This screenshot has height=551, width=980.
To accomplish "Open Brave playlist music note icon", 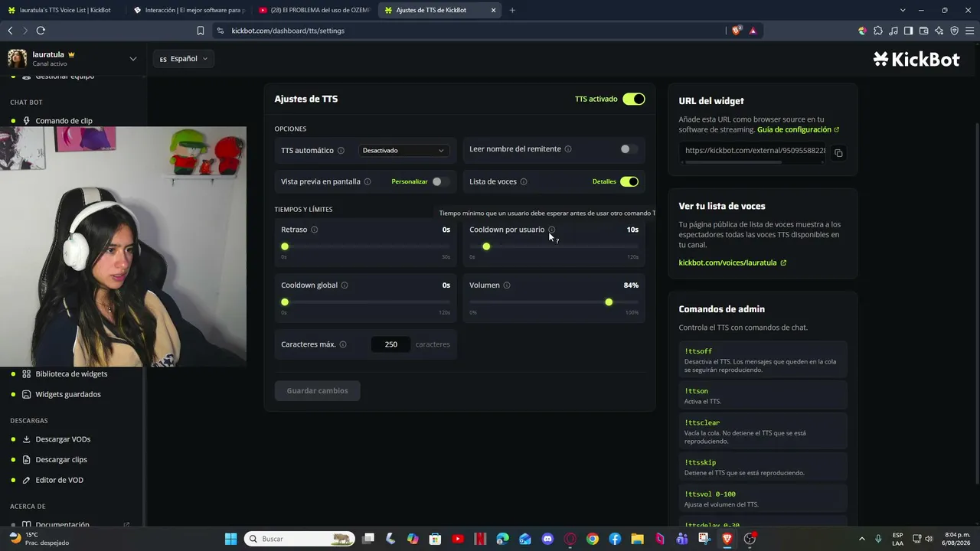I will pyautogui.click(x=893, y=31).
